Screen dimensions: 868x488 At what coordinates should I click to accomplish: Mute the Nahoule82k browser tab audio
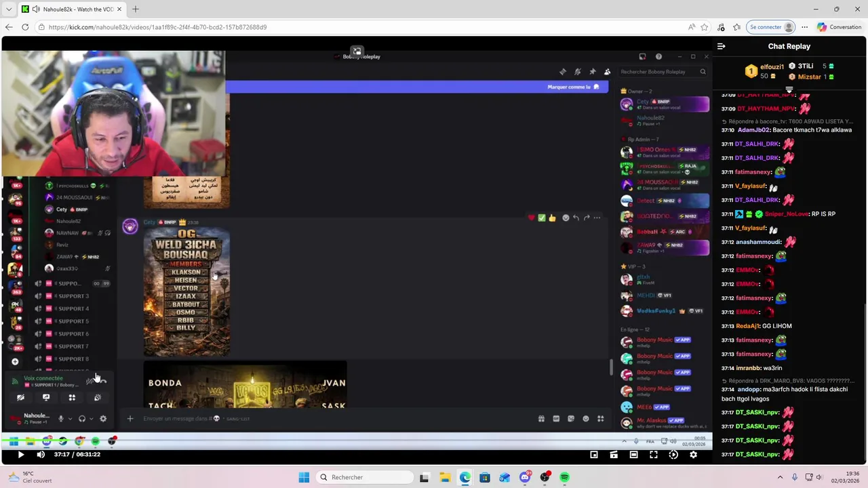click(36, 9)
